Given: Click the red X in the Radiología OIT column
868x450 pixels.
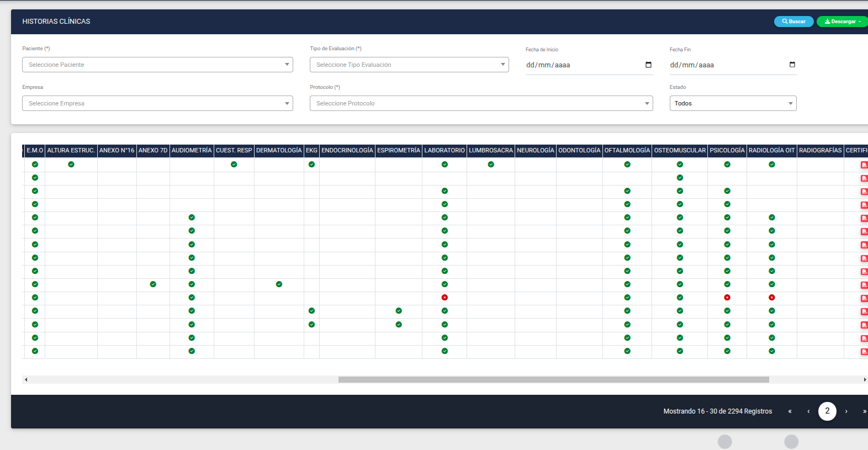Looking at the screenshot, I should pyautogui.click(x=772, y=298).
